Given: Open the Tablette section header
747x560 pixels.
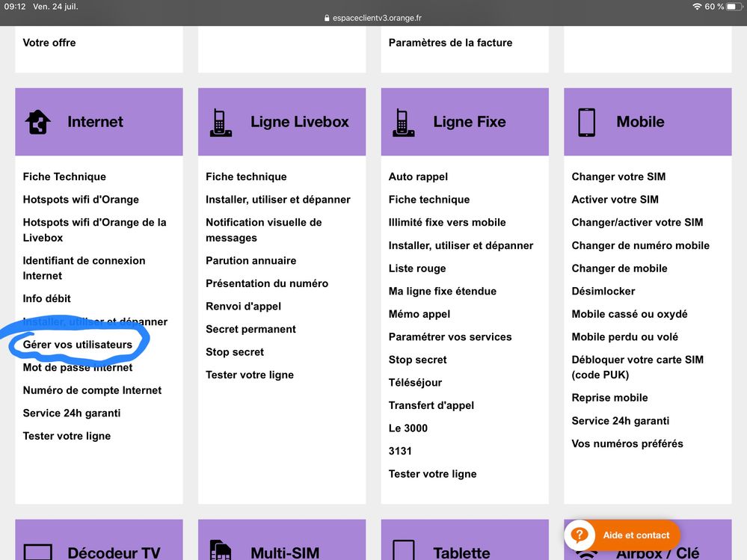Looking at the screenshot, I should click(465, 540).
